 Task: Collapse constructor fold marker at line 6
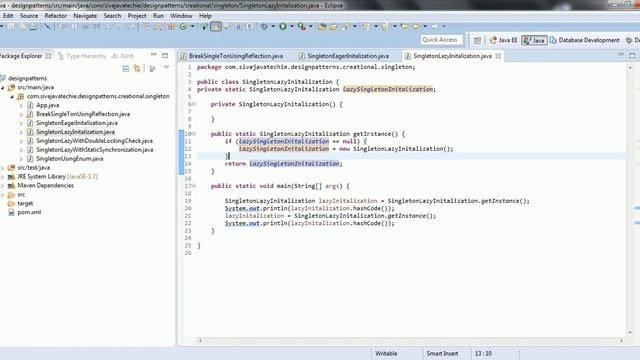click(194, 104)
